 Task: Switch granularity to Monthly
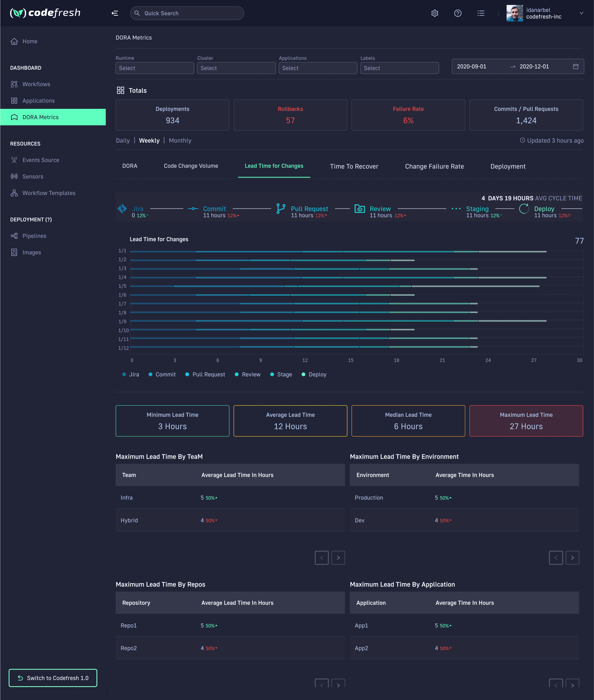(x=180, y=140)
